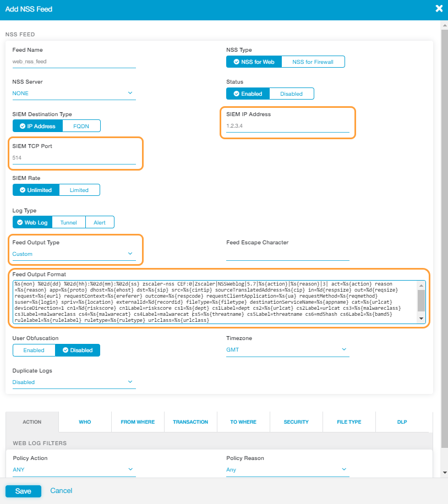448x504 pixels.
Task: Change the Feed Output Type selection
Action: 74,254
